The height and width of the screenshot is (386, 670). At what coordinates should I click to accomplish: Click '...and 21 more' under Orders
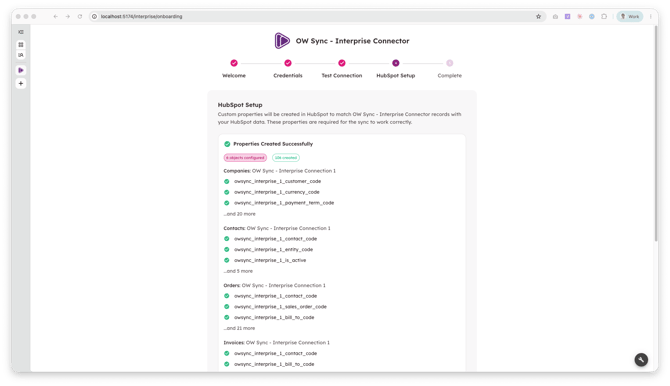(239, 328)
